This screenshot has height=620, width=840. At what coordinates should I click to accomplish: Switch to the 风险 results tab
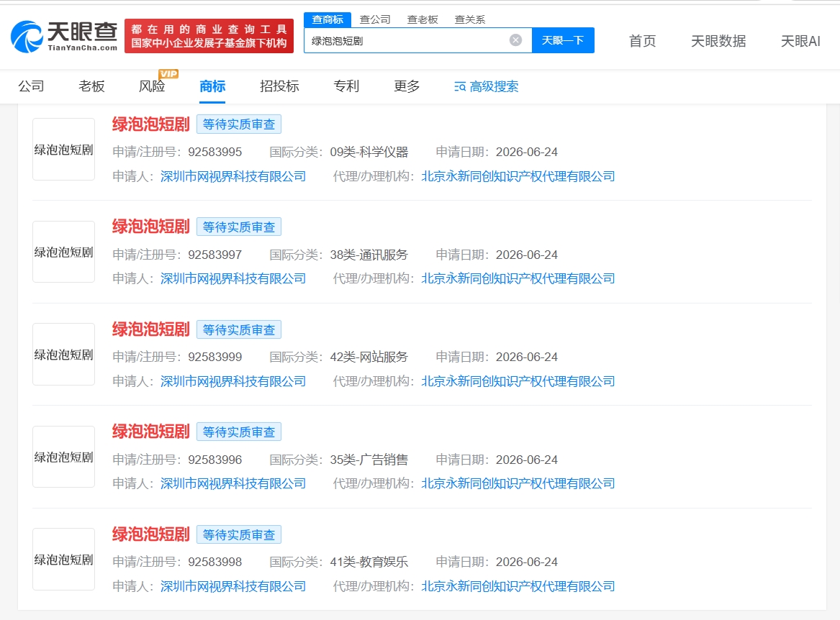[x=152, y=86]
